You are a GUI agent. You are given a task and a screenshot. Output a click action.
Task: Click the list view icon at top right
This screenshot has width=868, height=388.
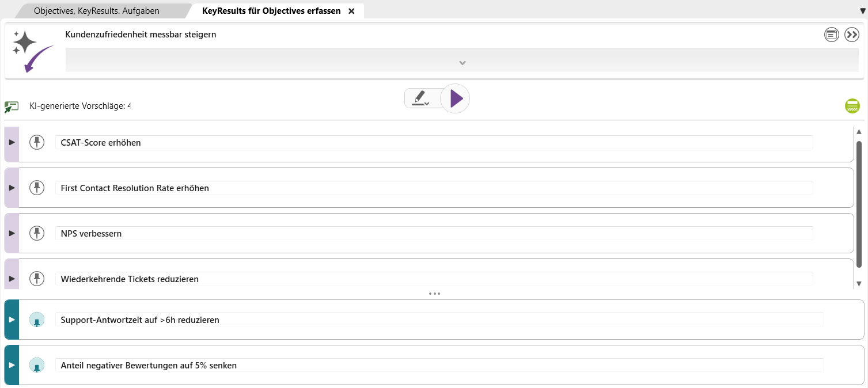pyautogui.click(x=832, y=35)
